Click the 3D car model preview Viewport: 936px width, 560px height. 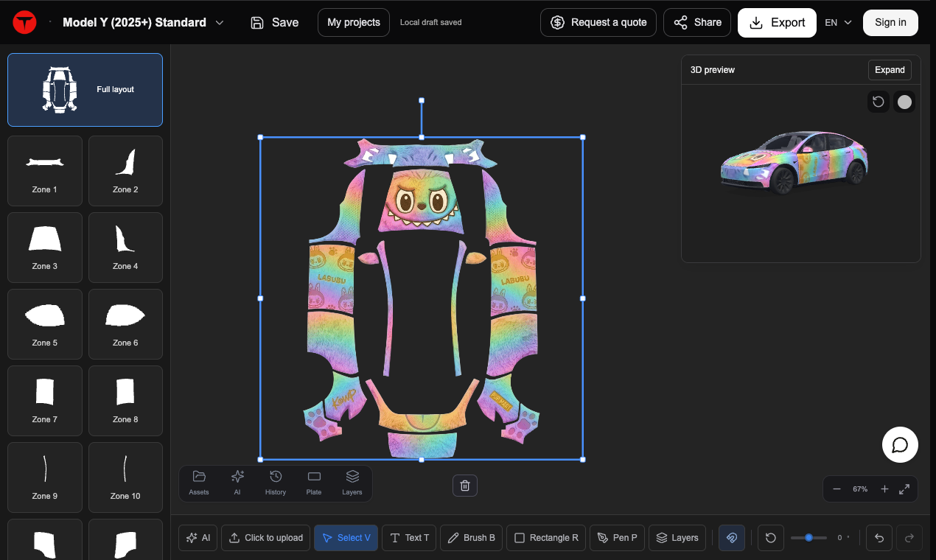tap(794, 162)
